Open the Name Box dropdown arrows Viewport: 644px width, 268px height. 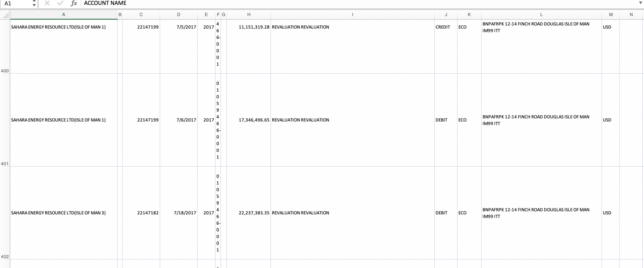(34, 3)
